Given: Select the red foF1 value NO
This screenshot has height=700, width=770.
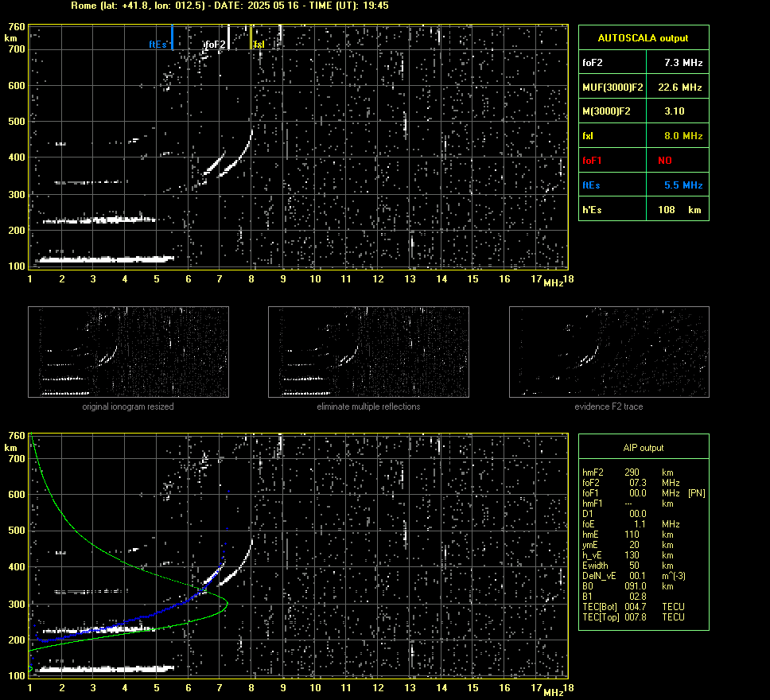Looking at the screenshot, I should [665, 161].
